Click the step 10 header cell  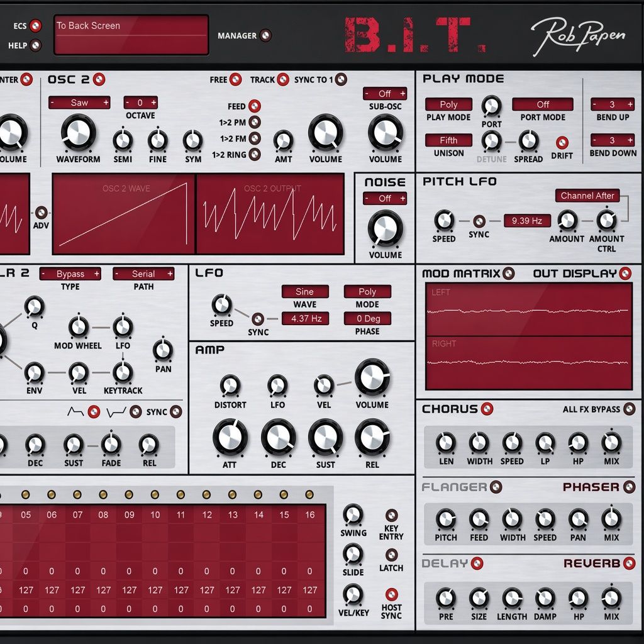coord(155,514)
